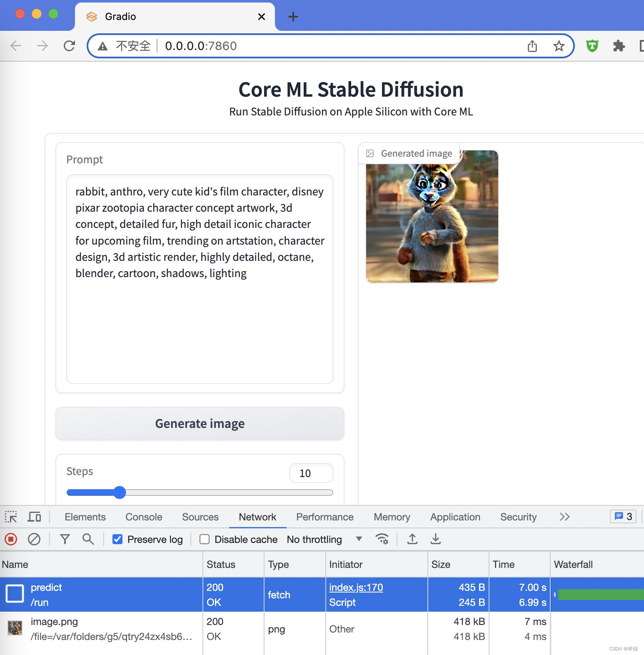Image resolution: width=644 pixels, height=655 pixels.
Task: Stop recording the network log
Action: (11, 539)
